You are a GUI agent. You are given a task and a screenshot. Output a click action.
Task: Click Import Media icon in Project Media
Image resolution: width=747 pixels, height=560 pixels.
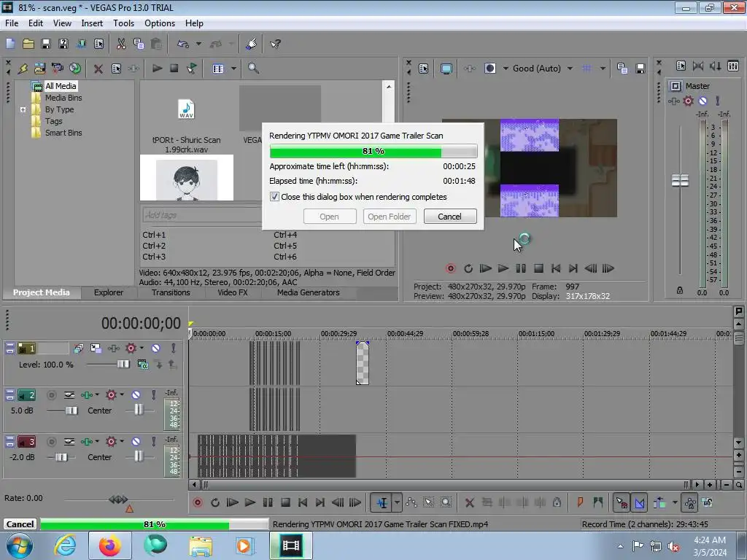39,69
